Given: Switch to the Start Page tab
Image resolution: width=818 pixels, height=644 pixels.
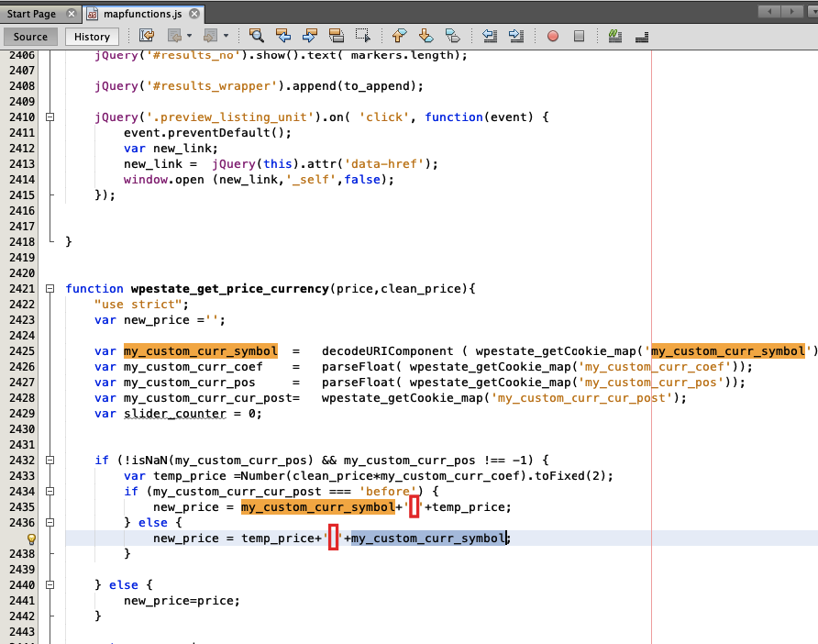Looking at the screenshot, I should tap(32, 14).
